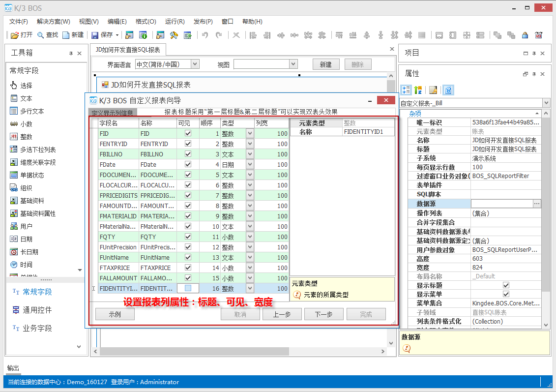
Task: Choose the 组织 field tool
Action: [x=21, y=188]
